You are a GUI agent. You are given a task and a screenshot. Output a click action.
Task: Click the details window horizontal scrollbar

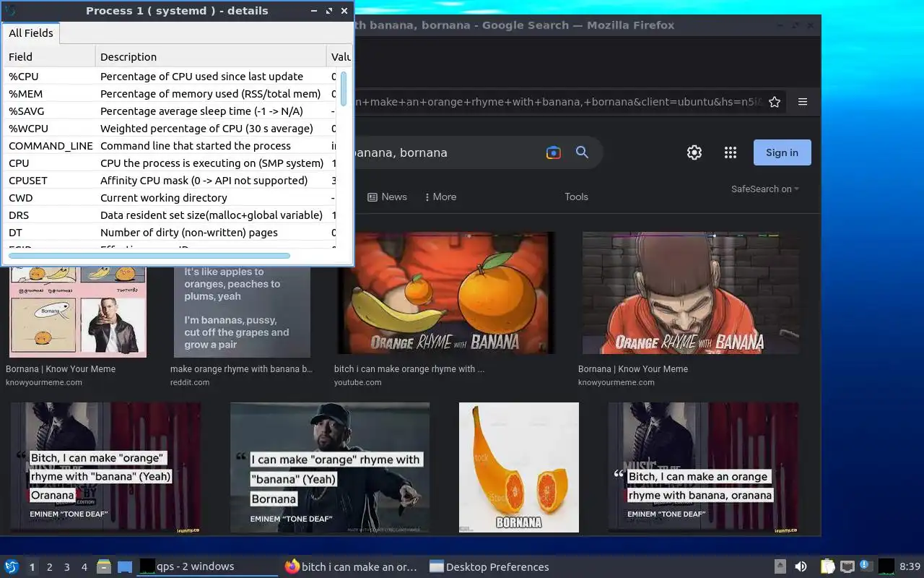(x=149, y=256)
